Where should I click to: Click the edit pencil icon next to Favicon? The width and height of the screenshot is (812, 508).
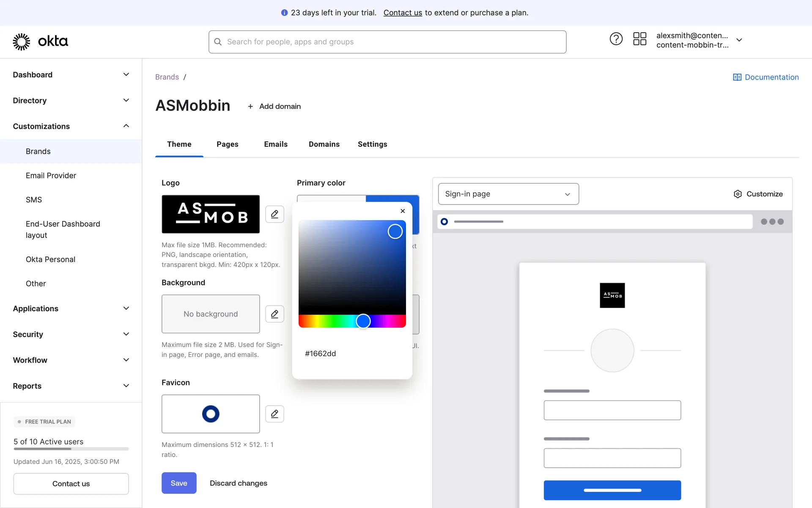(274, 414)
